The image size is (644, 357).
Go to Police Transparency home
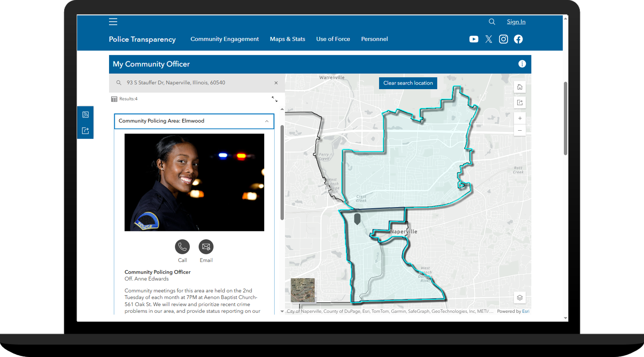click(x=142, y=40)
